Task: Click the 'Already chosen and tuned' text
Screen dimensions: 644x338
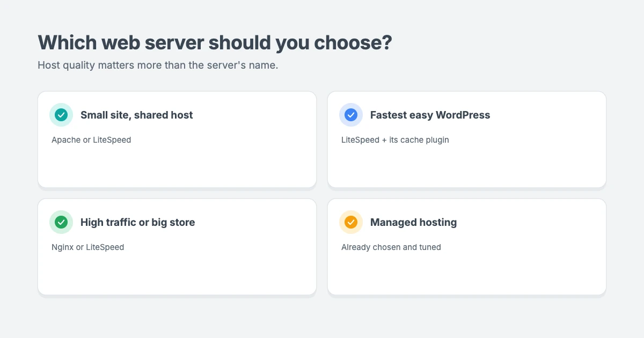Action: click(391, 247)
